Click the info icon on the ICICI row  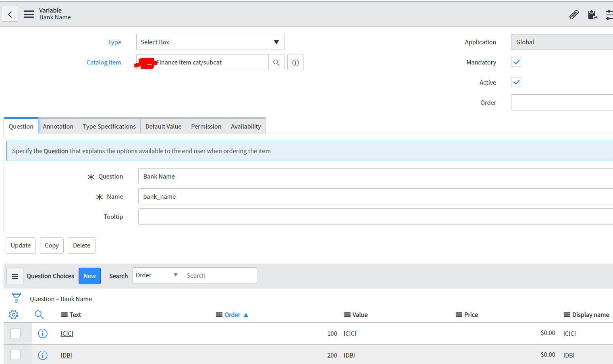[43, 333]
